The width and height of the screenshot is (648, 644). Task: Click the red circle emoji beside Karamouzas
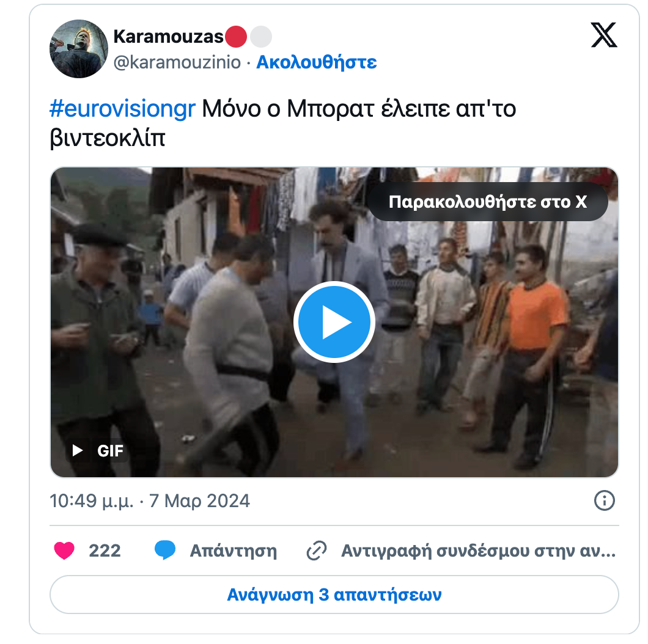pyautogui.click(x=235, y=37)
